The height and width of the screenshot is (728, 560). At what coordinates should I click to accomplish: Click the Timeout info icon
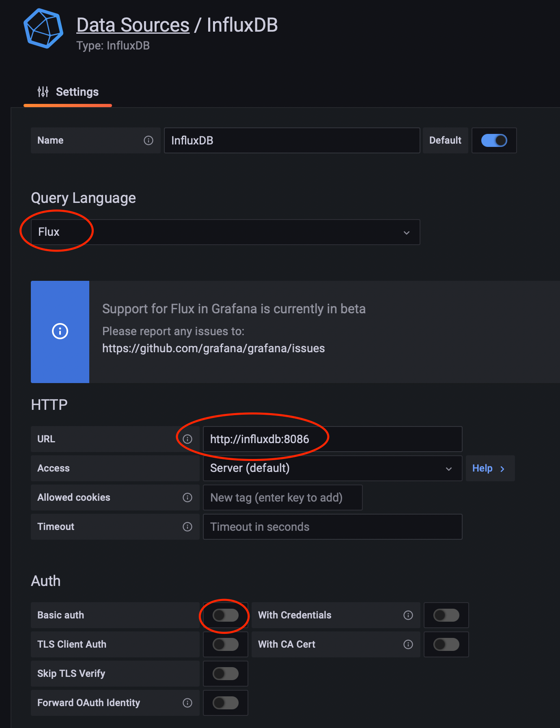click(x=187, y=527)
